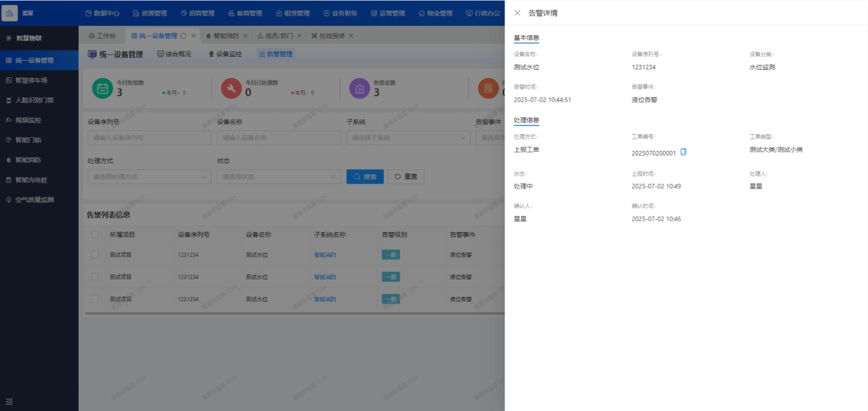The image size is (868, 411).
Task: Click the 告警级别 column header
Action: (395, 235)
